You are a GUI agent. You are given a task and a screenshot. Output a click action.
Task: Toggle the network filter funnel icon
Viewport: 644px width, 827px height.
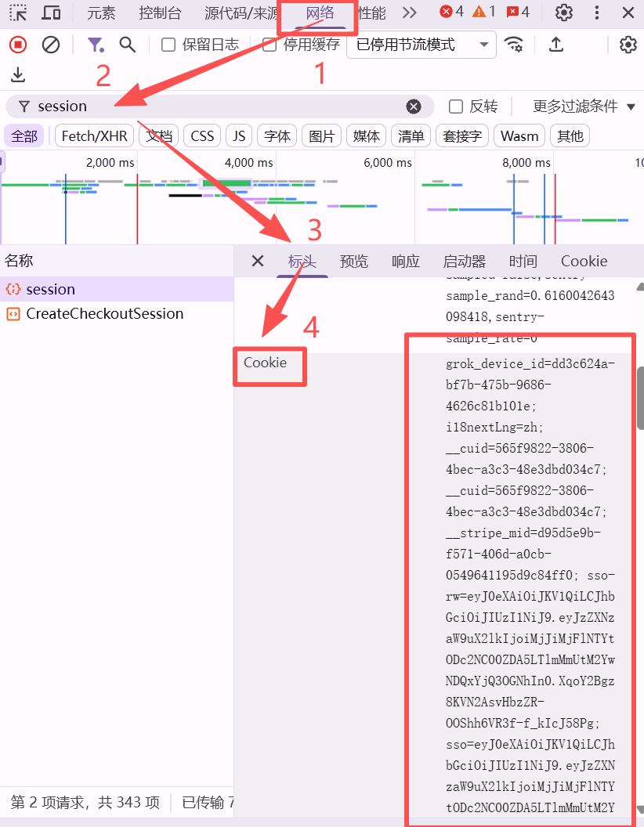pos(96,45)
